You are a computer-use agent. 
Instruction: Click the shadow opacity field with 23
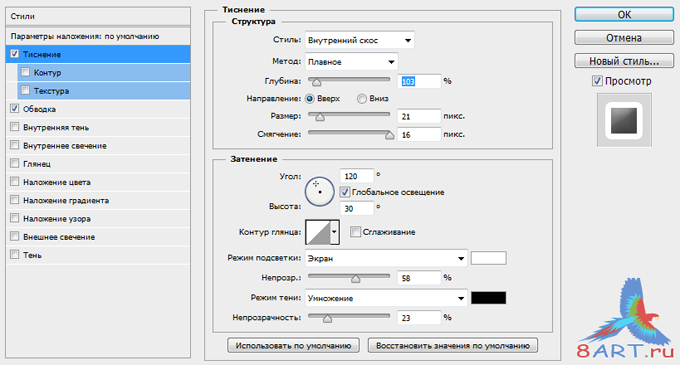[419, 318]
